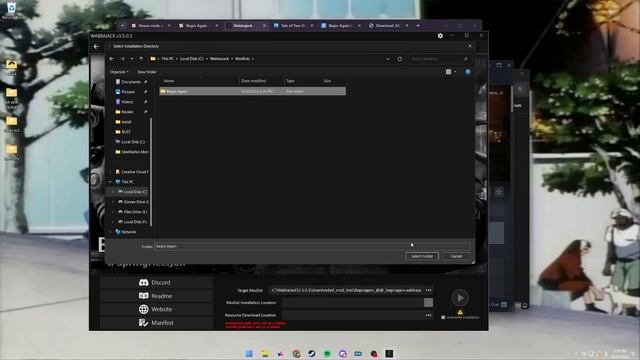Start installation with the play button
Image resolution: width=640 pixels, height=360 pixels.
click(x=460, y=298)
